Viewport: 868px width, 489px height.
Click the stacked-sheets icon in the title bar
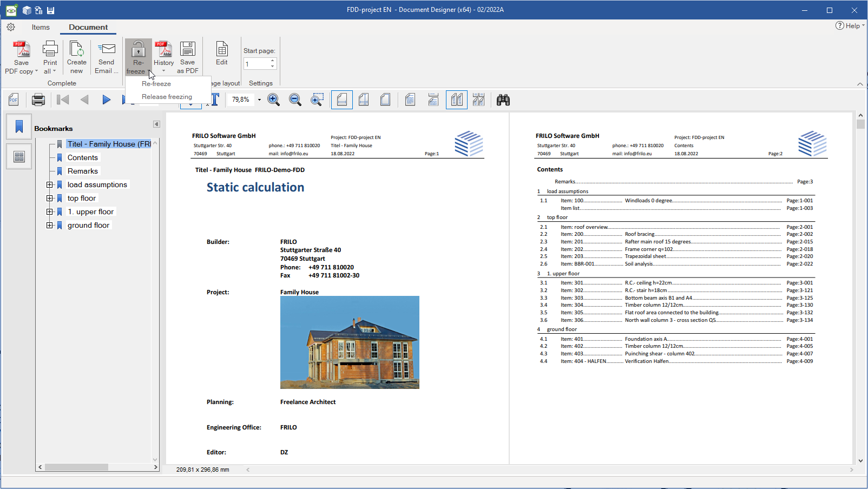click(x=27, y=10)
